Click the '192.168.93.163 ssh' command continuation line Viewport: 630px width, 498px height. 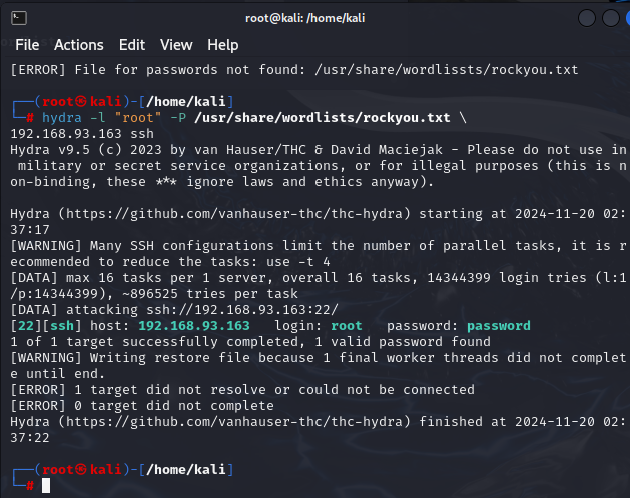click(x=82, y=133)
